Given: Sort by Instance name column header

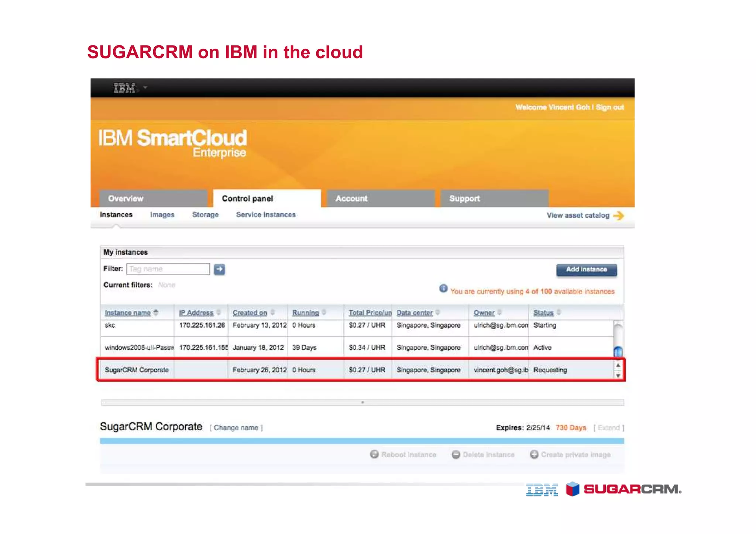Looking at the screenshot, I should (x=127, y=313).
